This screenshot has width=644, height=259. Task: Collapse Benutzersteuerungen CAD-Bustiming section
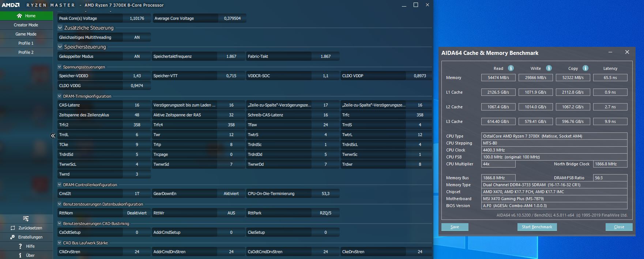pyautogui.click(x=60, y=224)
